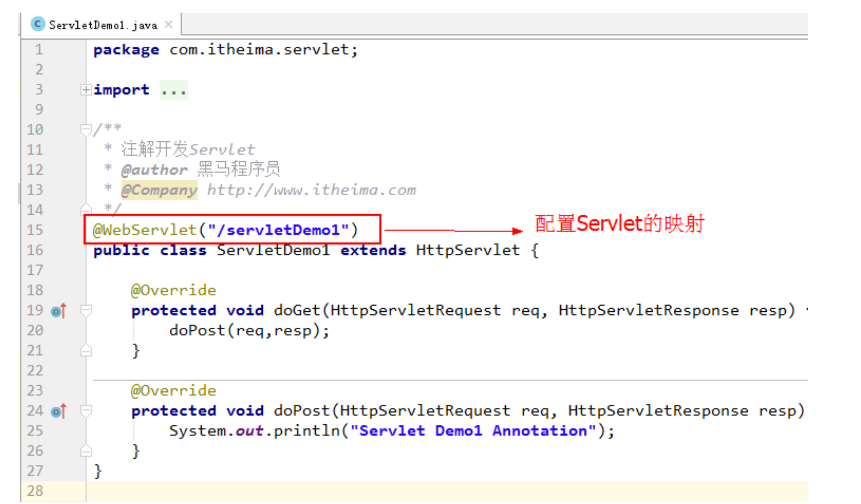Click the fold end marker at line 26
This screenshot has width=861, height=504.
click(x=86, y=451)
